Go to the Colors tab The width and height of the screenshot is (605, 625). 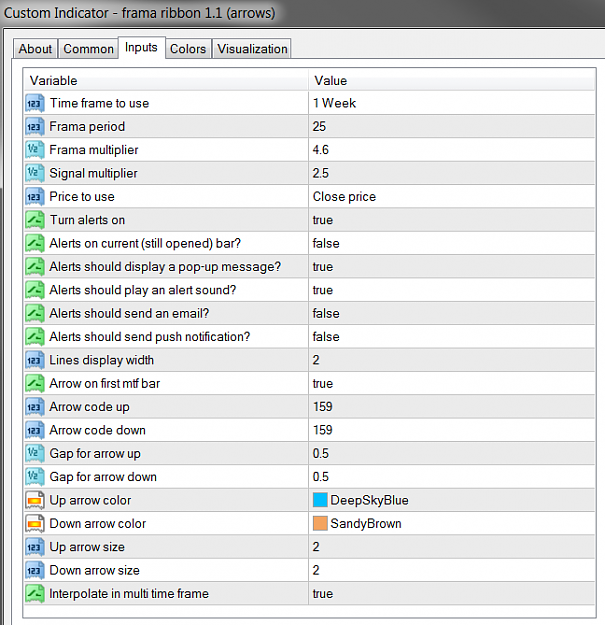coord(188,49)
